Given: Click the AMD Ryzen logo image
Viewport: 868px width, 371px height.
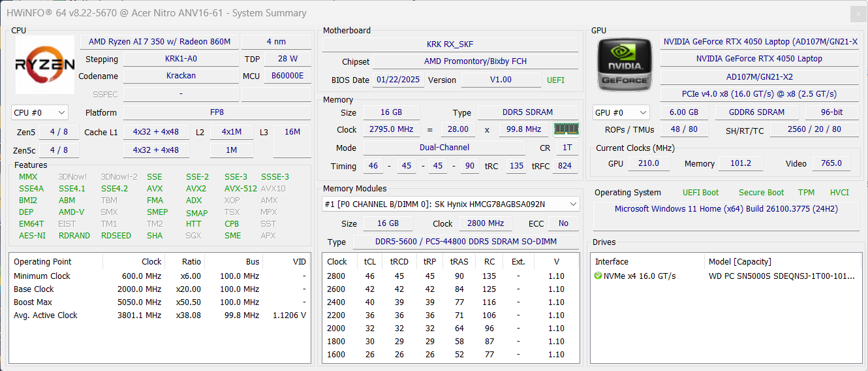Looking at the screenshot, I should click(45, 64).
